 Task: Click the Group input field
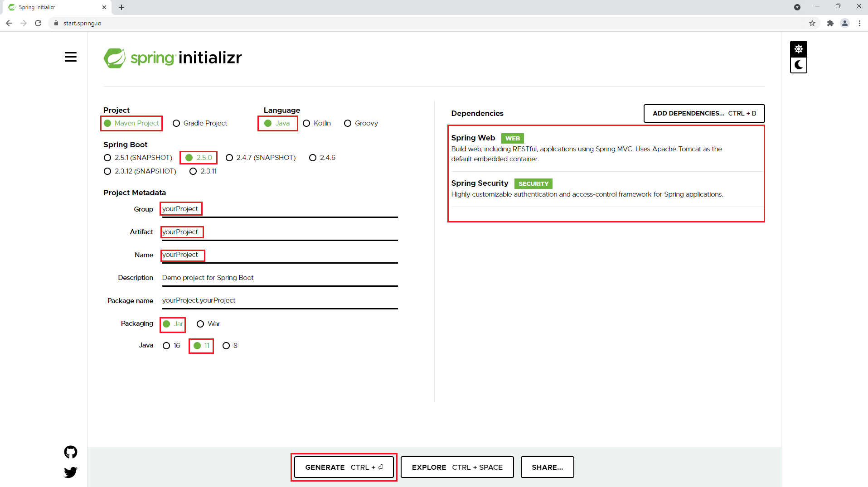click(280, 209)
